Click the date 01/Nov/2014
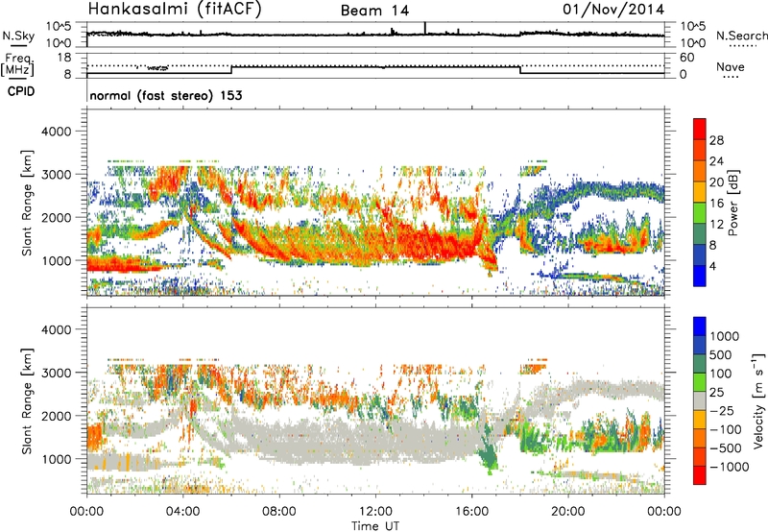 (613, 10)
